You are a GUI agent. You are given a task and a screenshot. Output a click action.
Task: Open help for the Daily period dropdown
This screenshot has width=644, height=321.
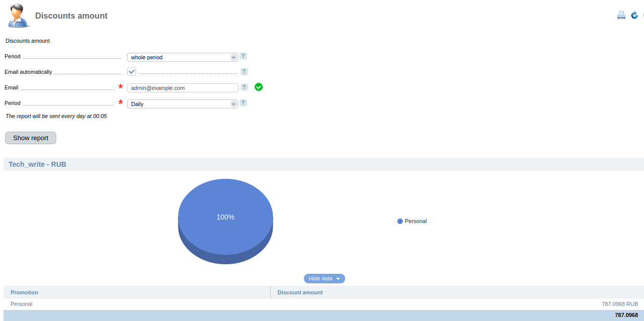click(x=243, y=103)
